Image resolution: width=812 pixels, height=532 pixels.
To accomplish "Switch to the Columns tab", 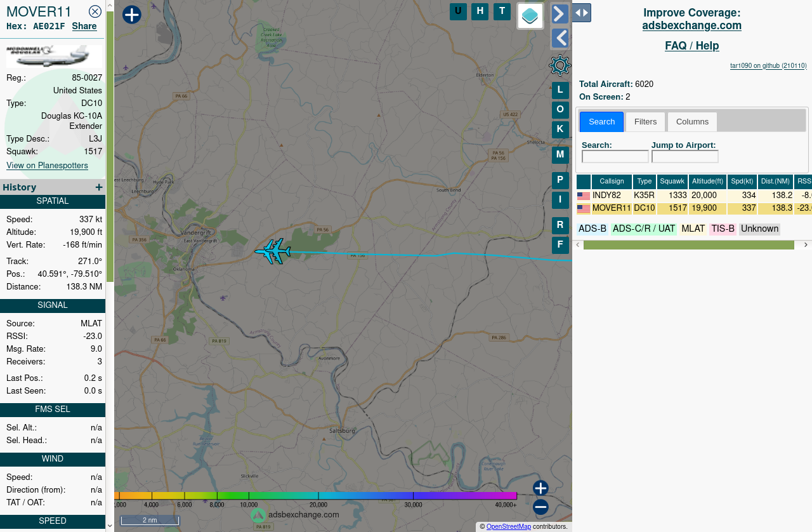I will click(692, 122).
